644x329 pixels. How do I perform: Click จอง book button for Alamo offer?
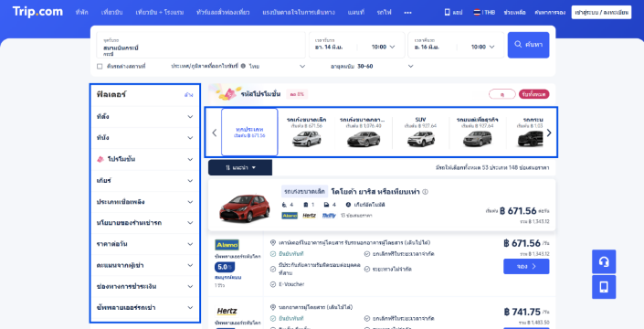click(526, 266)
